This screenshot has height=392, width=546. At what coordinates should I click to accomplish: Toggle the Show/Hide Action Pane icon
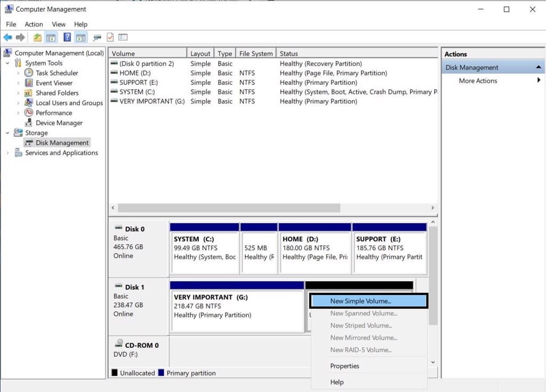81,37
